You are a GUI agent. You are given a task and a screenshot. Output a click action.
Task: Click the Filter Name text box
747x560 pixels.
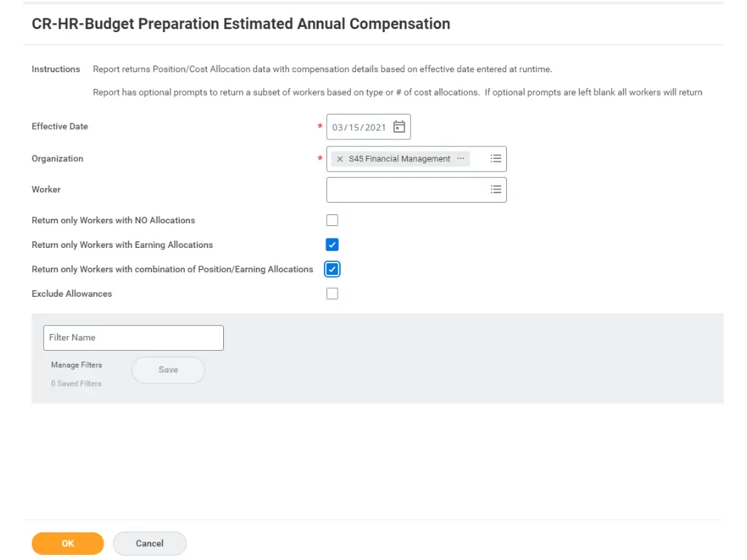(x=133, y=338)
